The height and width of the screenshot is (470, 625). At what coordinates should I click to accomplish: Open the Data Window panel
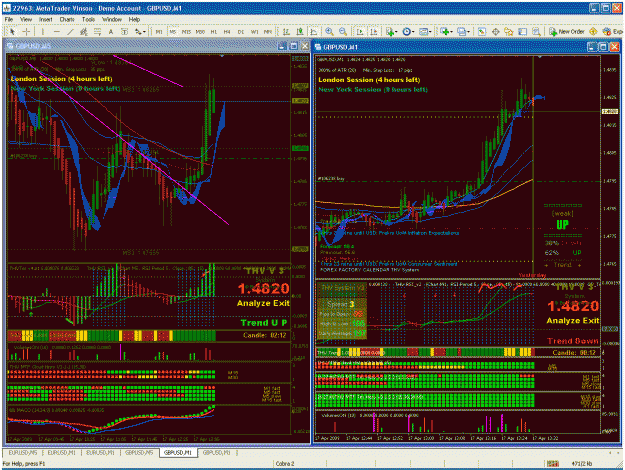(x=495, y=31)
